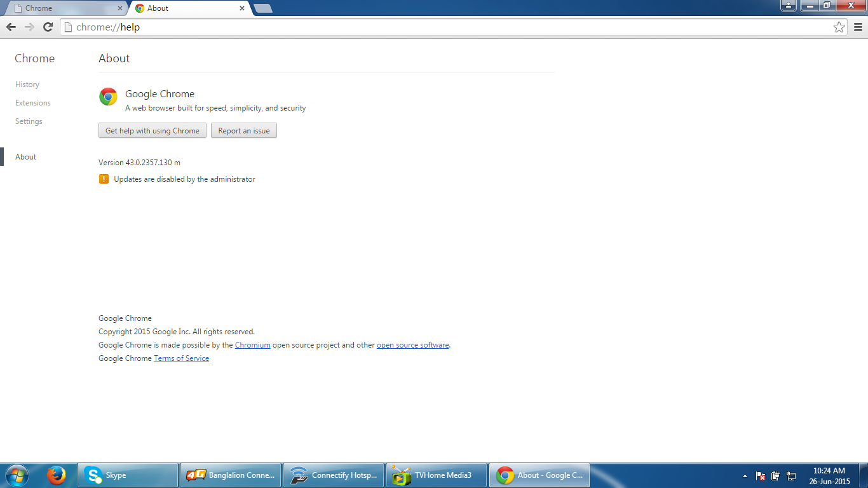868x488 pixels.
Task: Click the Copyright 2015 Google Inc. text
Action: pyautogui.click(x=177, y=332)
